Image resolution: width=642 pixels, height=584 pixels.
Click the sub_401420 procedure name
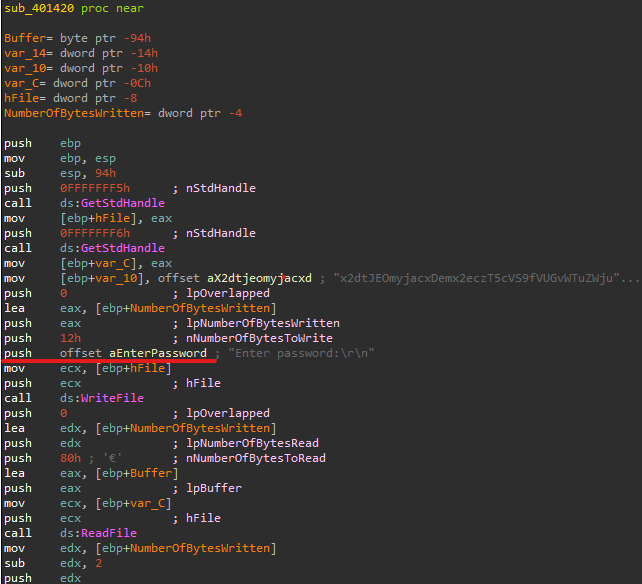[39, 8]
